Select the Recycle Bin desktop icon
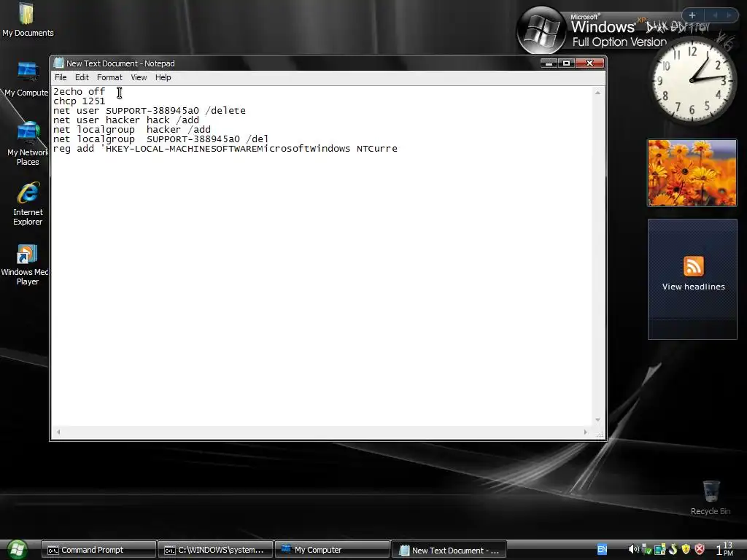 click(711, 497)
